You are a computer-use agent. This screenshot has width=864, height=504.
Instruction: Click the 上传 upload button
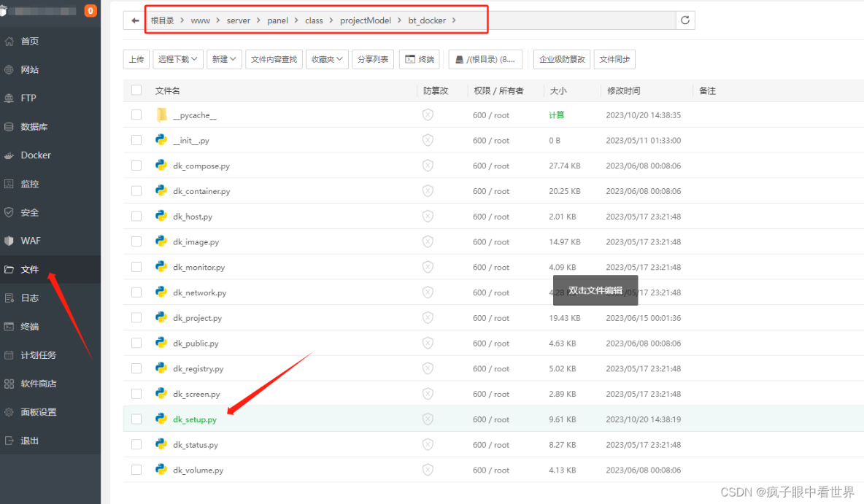point(136,60)
